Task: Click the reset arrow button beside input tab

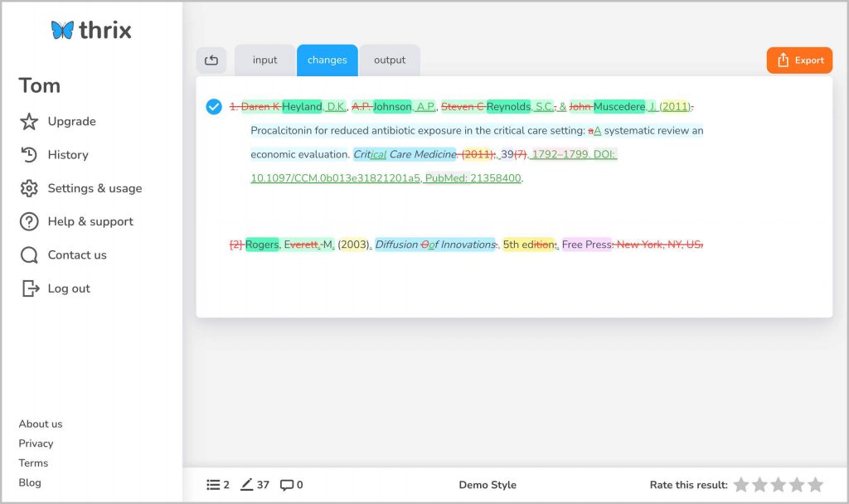Action: point(211,61)
